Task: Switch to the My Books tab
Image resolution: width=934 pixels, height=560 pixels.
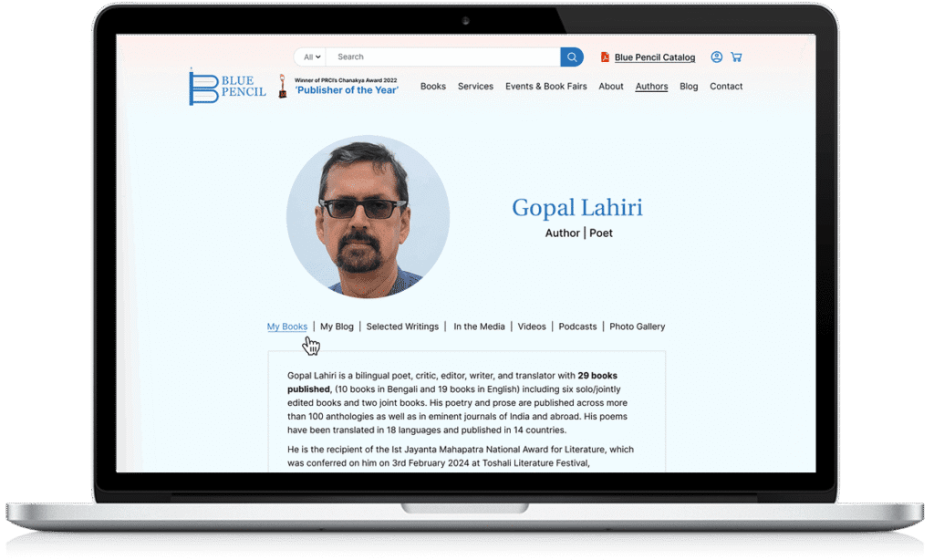Action: coord(286,327)
